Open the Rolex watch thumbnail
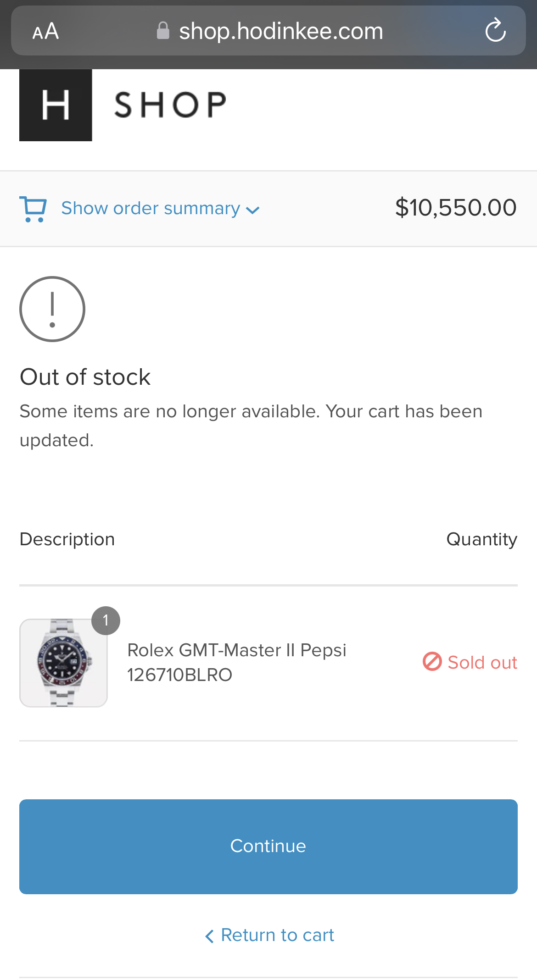This screenshot has width=537, height=980. [63, 663]
